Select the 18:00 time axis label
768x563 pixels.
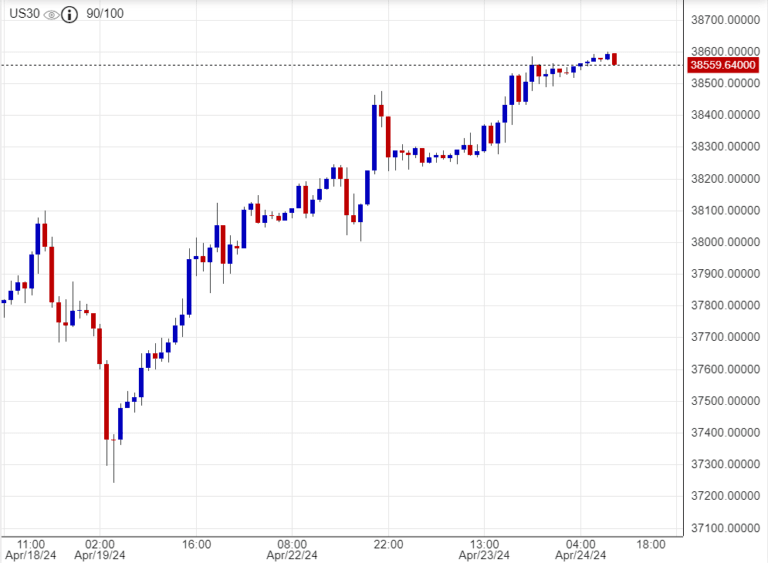pos(651,544)
